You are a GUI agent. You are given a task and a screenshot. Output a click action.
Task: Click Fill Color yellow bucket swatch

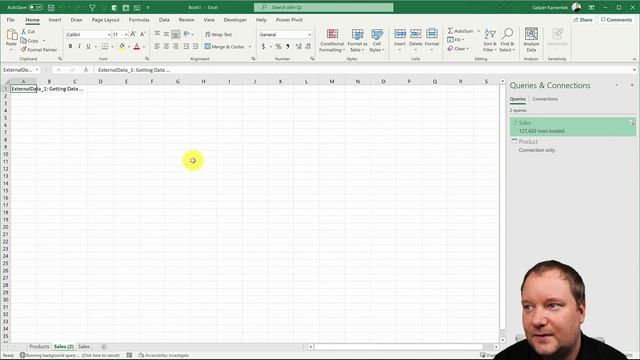(x=122, y=47)
